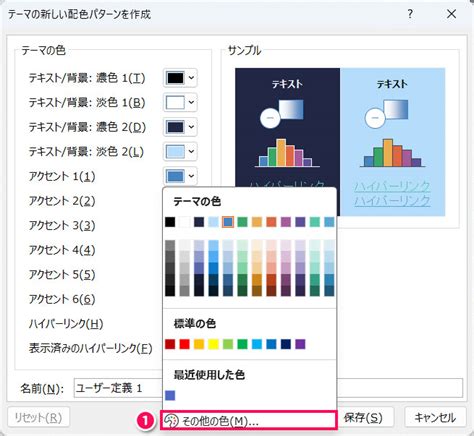Click the キャンセル button
This screenshot has width=474, height=436.
click(x=435, y=417)
